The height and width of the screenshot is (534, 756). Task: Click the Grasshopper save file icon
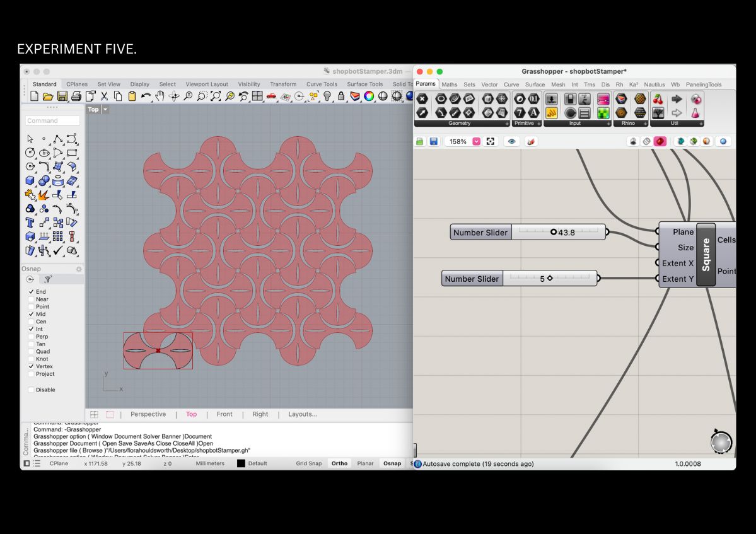[x=434, y=142]
